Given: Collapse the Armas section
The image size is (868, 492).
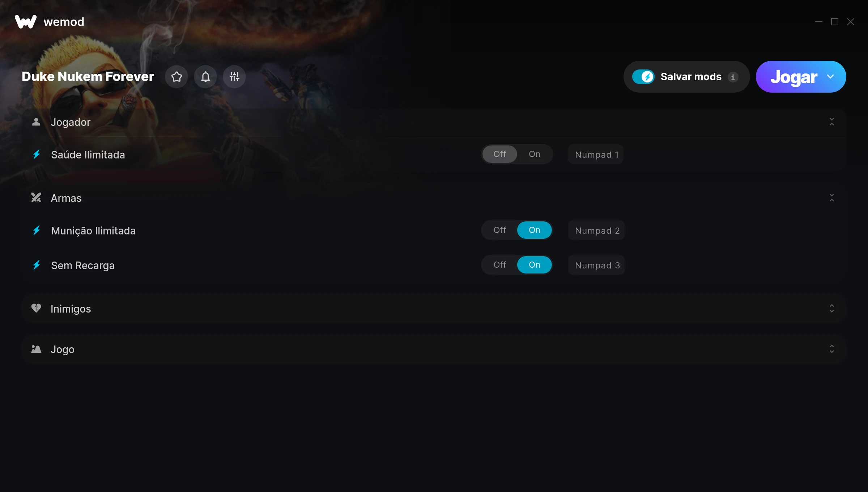Looking at the screenshot, I should [832, 198].
